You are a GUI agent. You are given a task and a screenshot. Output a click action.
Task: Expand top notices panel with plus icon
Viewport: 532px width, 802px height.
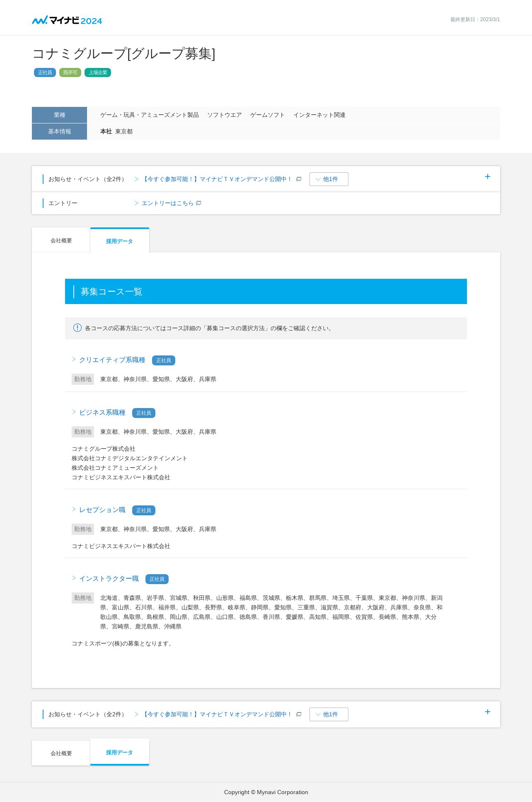(x=488, y=176)
